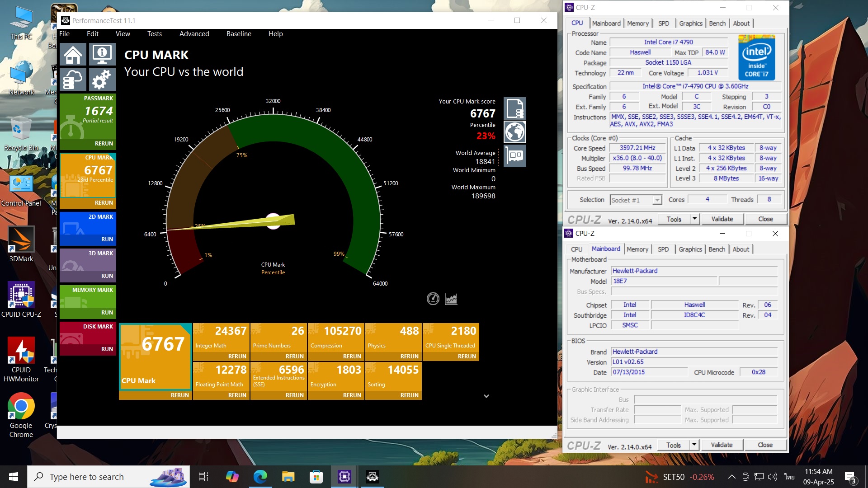Image resolution: width=868 pixels, height=488 pixels.
Task: Click the cloud baseline database icon
Action: 73,80
